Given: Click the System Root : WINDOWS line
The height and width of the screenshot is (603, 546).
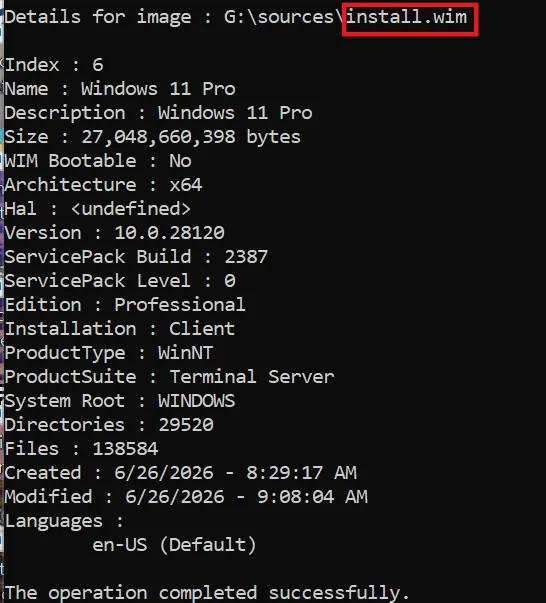Looking at the screenshot, I should pos(120,401).
